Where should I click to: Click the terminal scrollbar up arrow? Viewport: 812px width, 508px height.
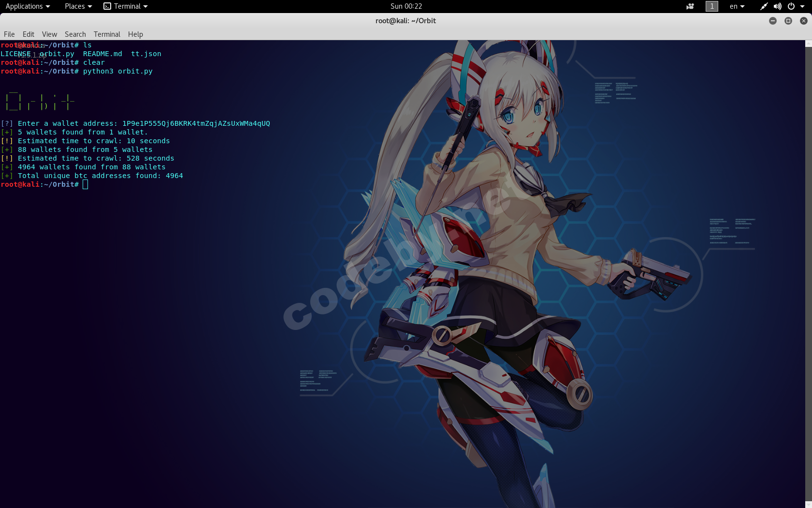pos(809,44)
